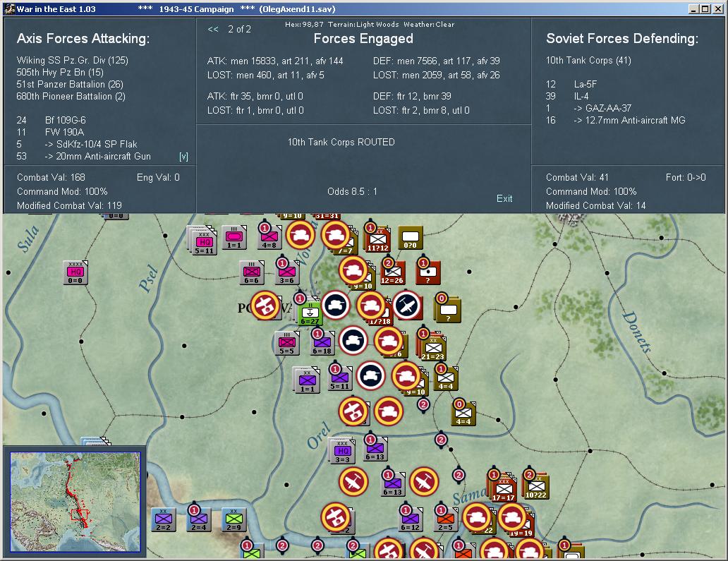This screenshot has width=728, height=561.
Task: Select the pink 5=5 regiment counter
Action: [286, 343]
